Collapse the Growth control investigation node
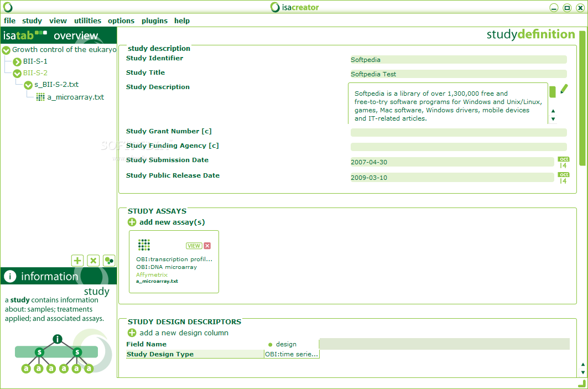Viewport: 588px width, 389px height. 6,50
